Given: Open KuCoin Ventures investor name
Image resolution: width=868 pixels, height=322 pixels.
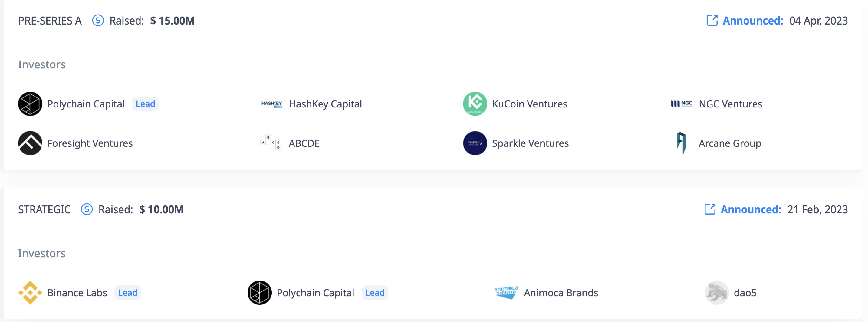Looking at the screenshot, I should point(529,104).
